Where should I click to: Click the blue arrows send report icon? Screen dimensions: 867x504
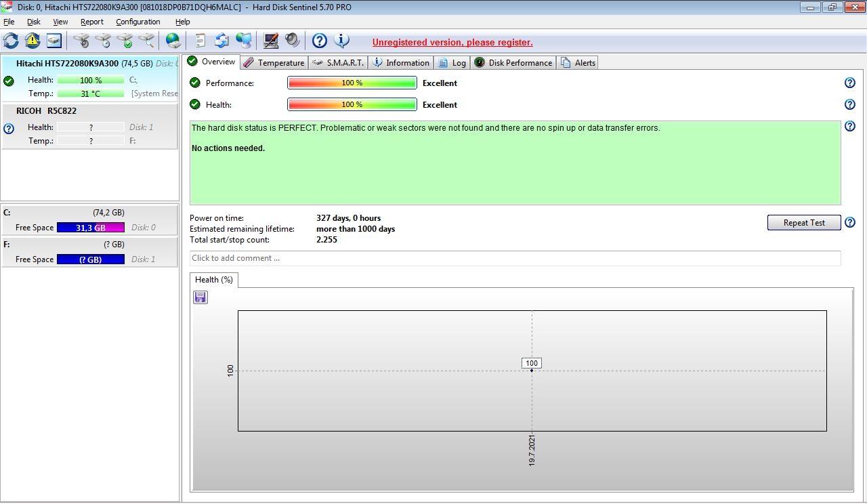coord(221,41)
